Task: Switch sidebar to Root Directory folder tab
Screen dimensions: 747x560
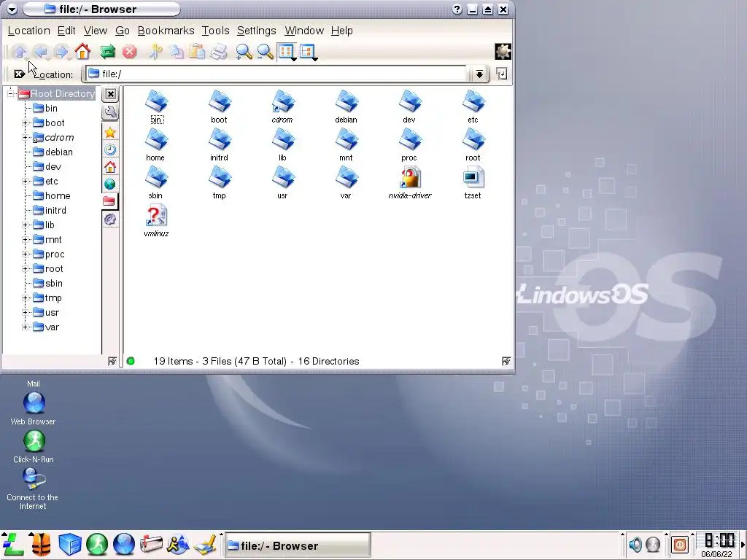Action: pyautogui.click(x=109, y=201)
